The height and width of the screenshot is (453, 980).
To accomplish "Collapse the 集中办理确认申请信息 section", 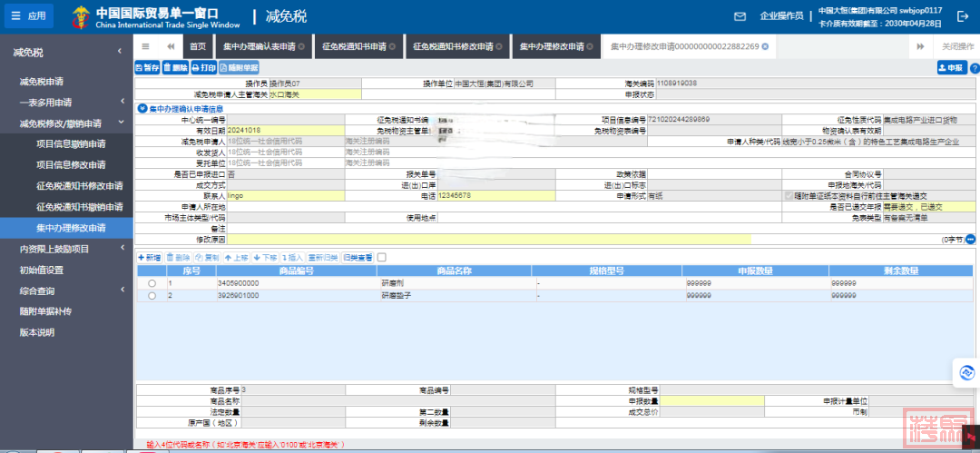I will (142, 108).
